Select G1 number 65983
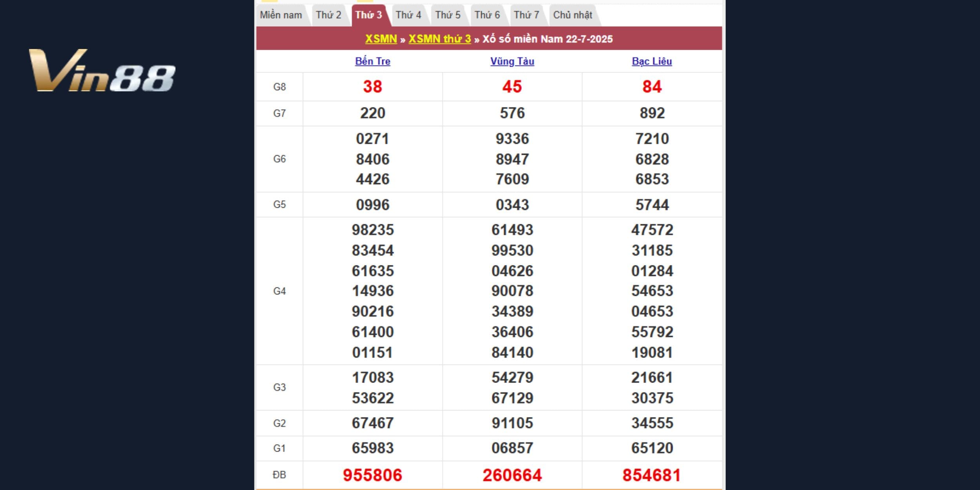Screen dimensions: 980x490 372,448
